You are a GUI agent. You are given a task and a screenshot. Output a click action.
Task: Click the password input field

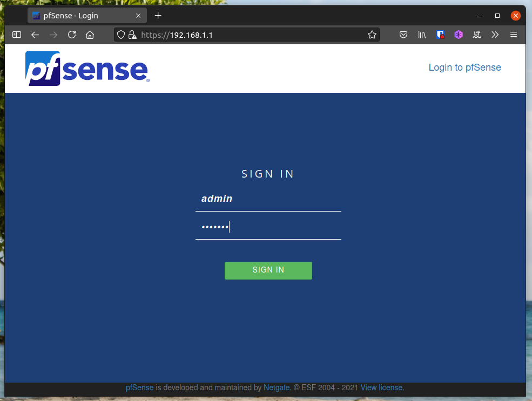tap(268, 227)
